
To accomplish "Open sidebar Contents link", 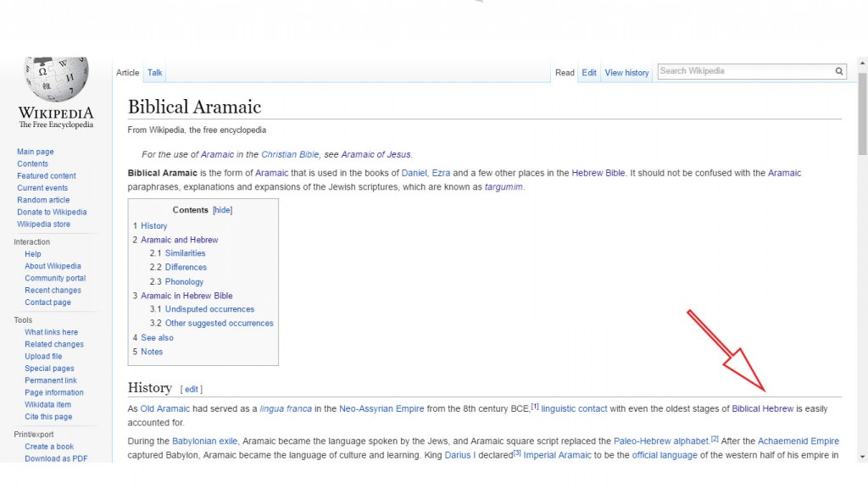I will (x=33, y=164).
